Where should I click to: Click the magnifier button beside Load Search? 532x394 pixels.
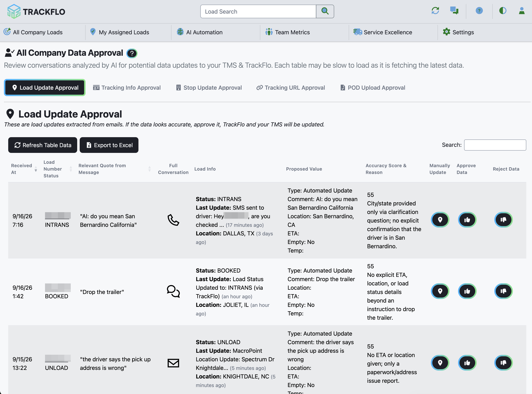(x=325, y=11)
